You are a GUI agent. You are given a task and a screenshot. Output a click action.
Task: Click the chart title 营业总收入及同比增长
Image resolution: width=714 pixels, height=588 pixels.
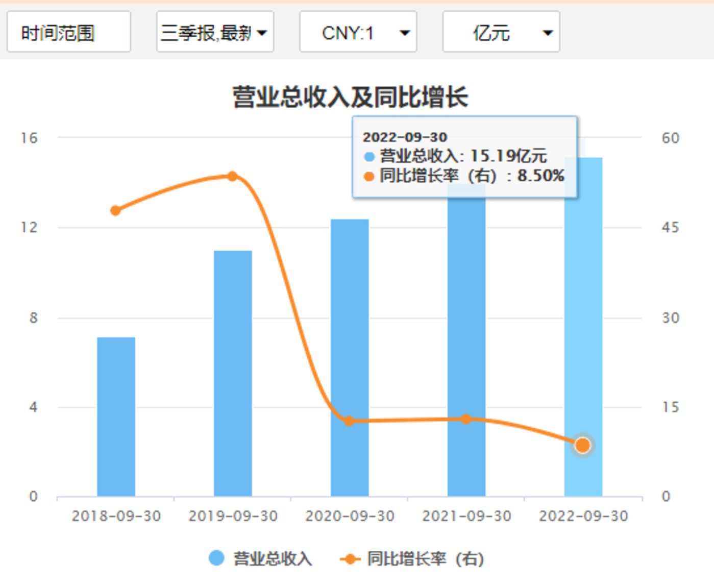(x=350, y=97)
